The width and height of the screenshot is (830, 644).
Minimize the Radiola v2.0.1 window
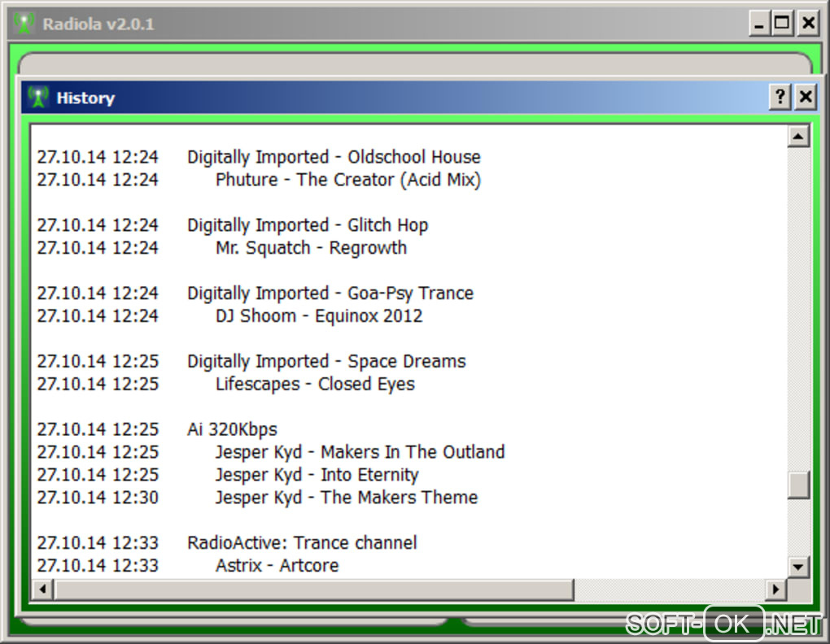(758, 24)
